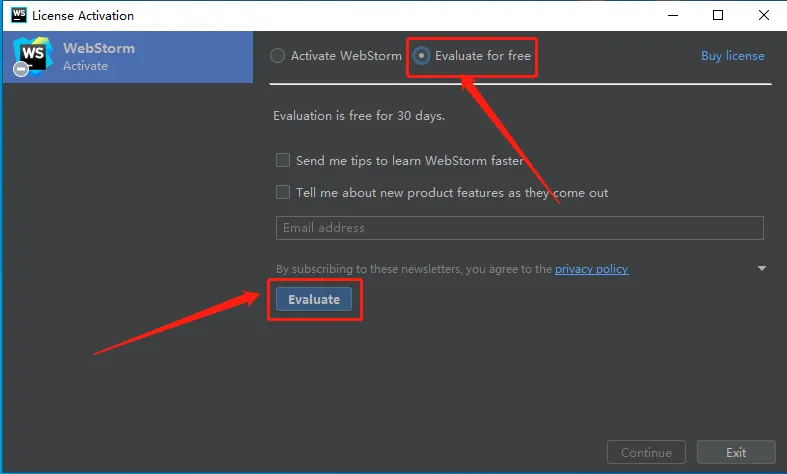This screenshot has width=787, height=474.
Task: Expand the newsletter details arrow
Action: click(x=762, y=269)
